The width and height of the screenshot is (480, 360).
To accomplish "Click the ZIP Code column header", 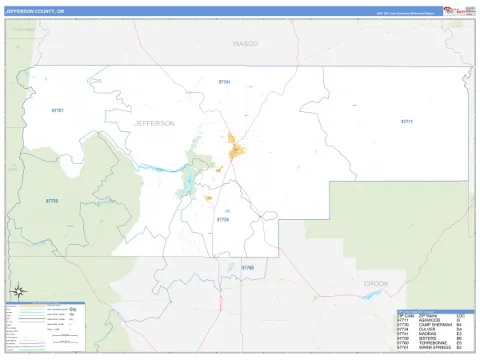I will click(x=406, y=316).
